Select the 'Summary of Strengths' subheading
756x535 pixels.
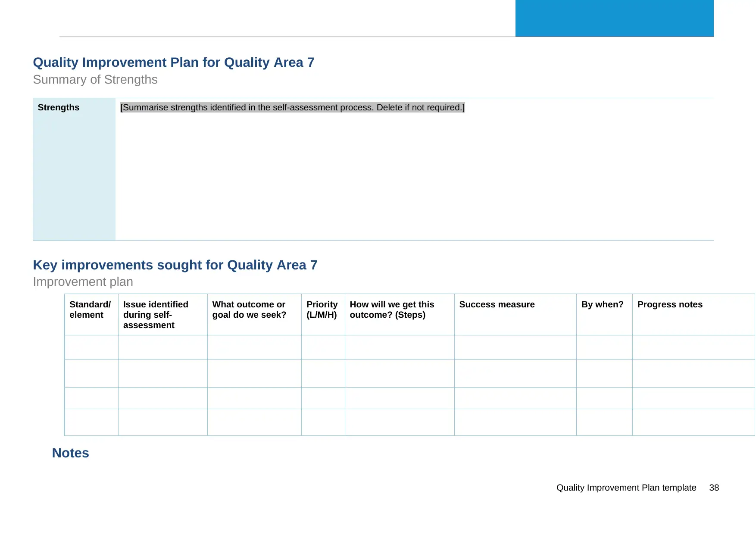(95, 80)
